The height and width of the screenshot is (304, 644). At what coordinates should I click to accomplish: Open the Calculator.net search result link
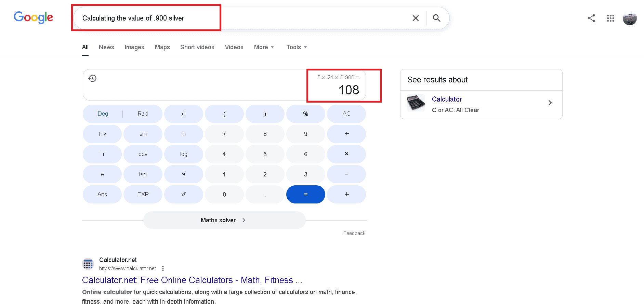coord(192,280)
